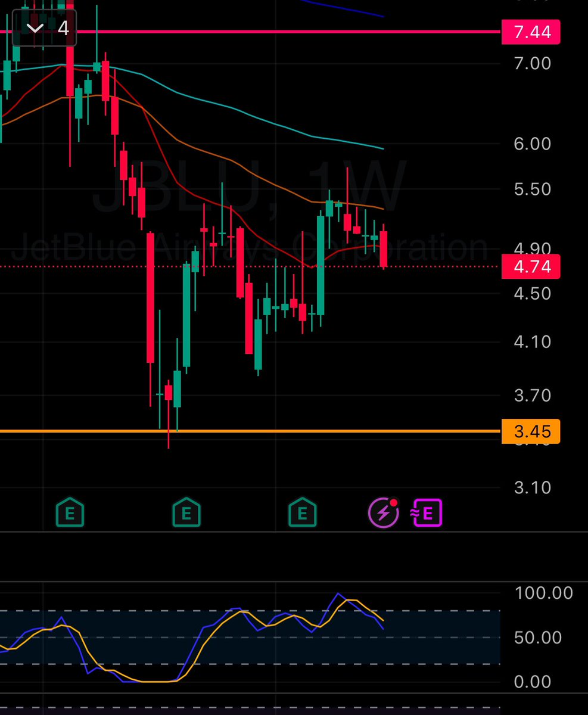Screen dimensions: 588x715
Task: Click the 3.10 price axis value
Action: (x=531, y=487)
